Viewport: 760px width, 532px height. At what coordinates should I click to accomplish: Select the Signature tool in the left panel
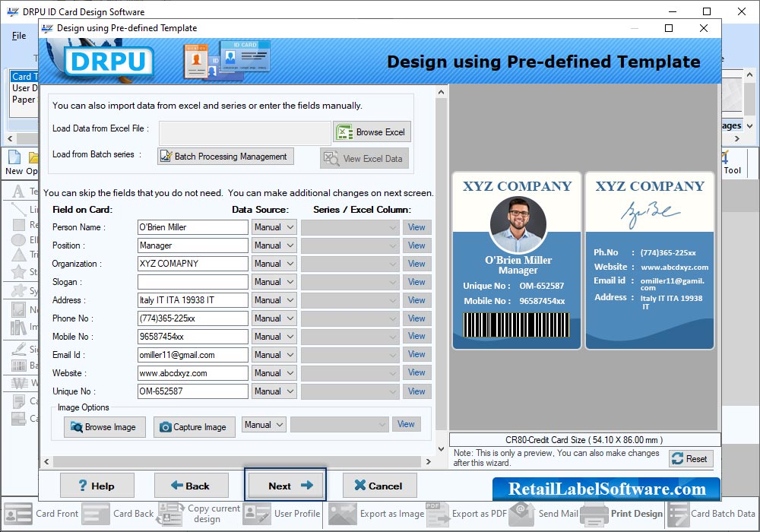(18, 349)
